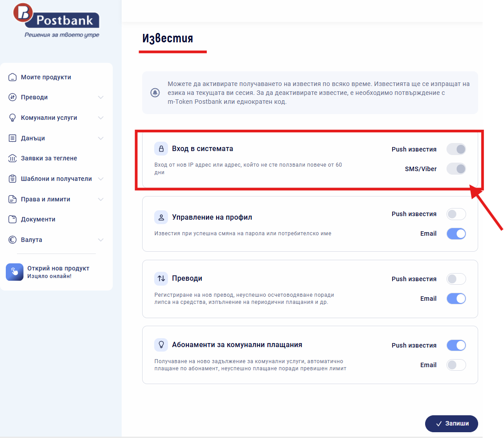Expand the Комунални услуги chevron
Viewport: 504px width, 438px height.
pyautogui.click(x=101, y=118)
